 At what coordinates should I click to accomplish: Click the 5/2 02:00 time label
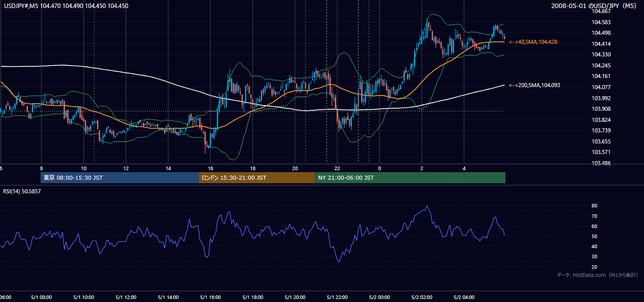pos(422,297)
